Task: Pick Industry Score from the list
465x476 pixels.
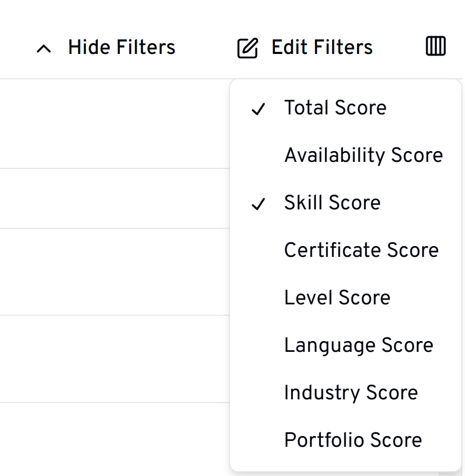Action: point(351,393)
